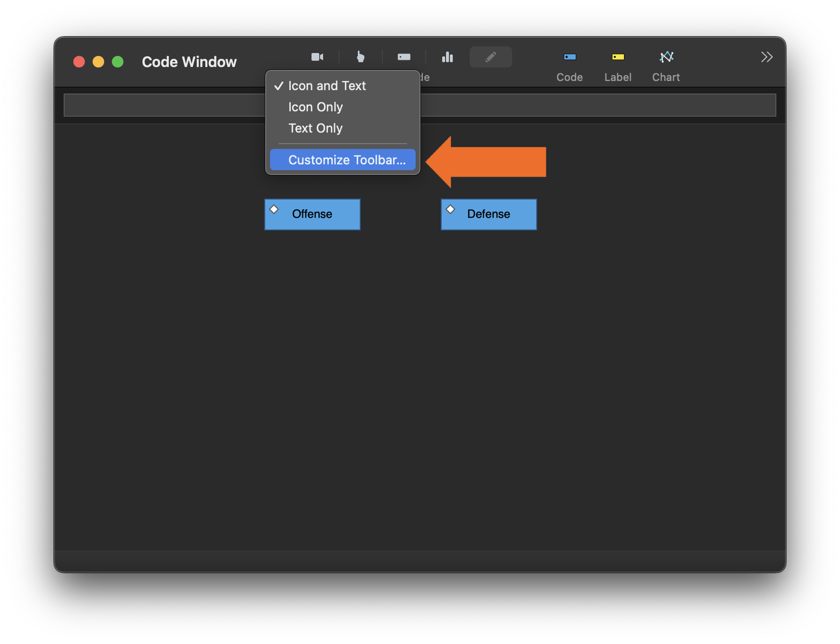Toggle the pencil edit mode icon

[490, 57]
